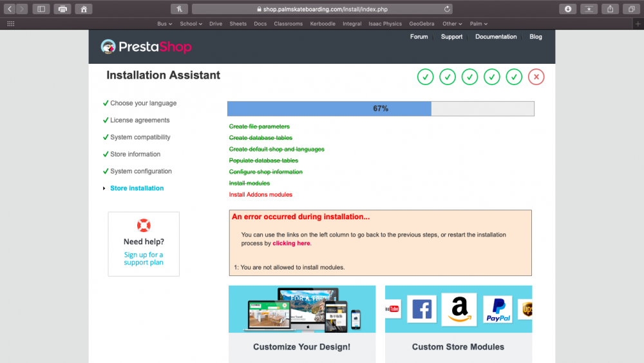This screenshot has height=363, width=644.
Task: Toggle the Safari sidebar icon
Action: click(41, 8)
